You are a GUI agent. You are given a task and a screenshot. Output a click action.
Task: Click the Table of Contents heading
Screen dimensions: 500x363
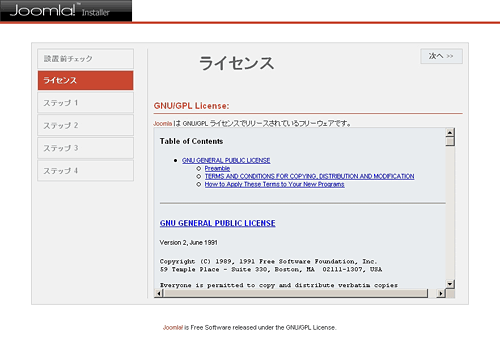click(191, 141)
